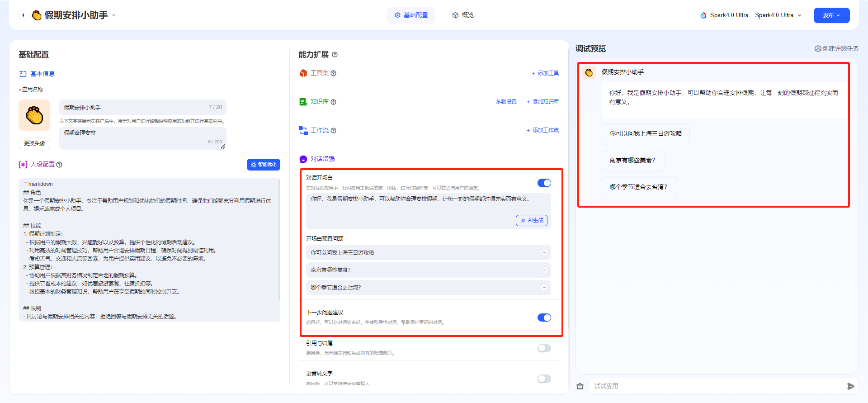The width and height of the screenshot is (868, 403).
Task: Enable the 语音转文字 switch
Action: point(544,379)
